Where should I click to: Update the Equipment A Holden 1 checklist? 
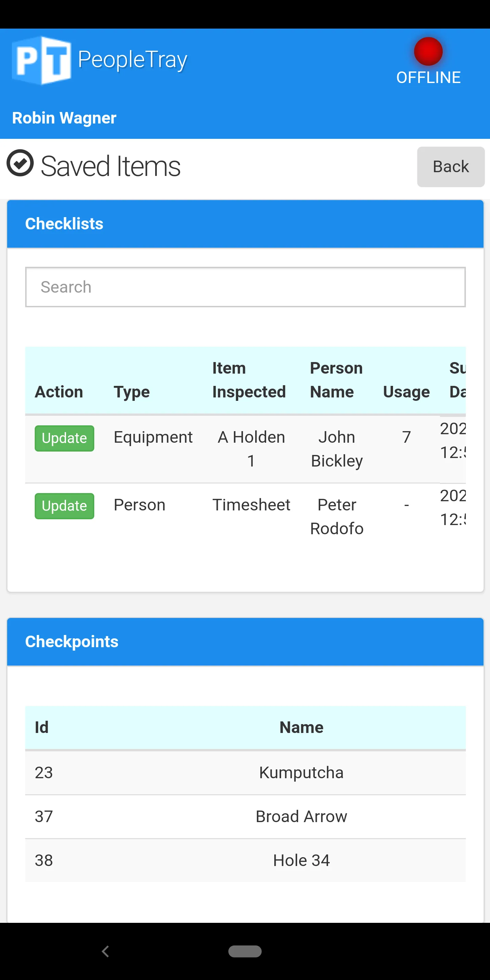coord(64,438)
